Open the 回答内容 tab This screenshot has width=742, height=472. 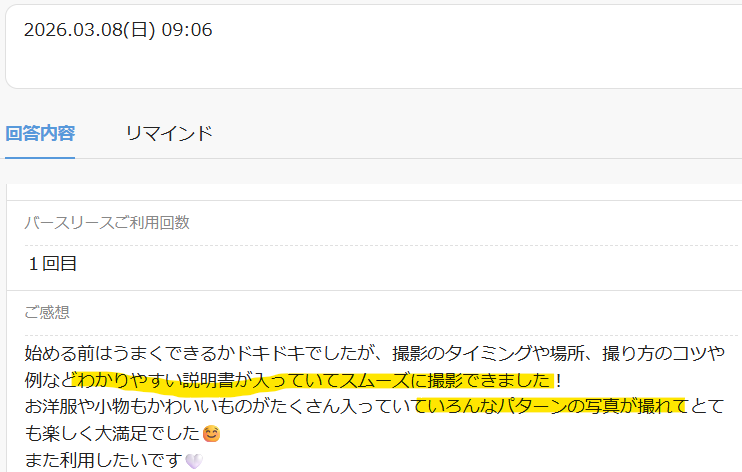tap(40, 133)
